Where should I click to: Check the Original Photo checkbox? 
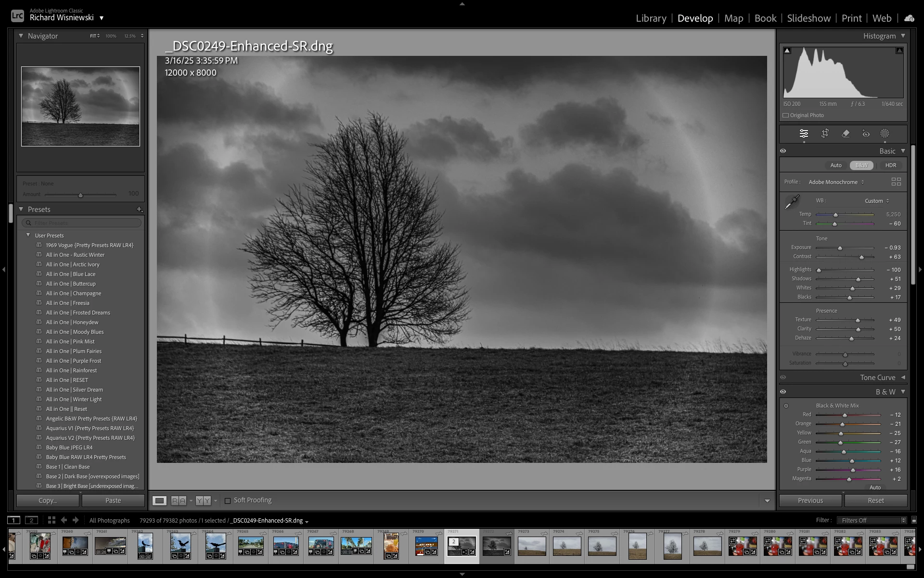coord(786,116)
